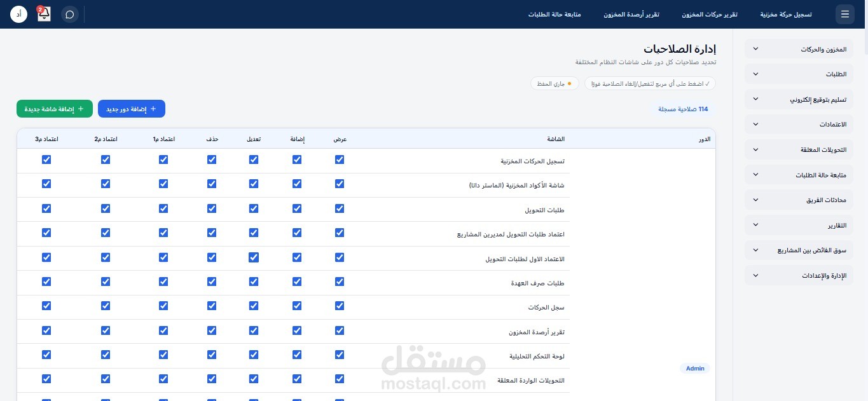Expand الطلبات sidebar section
This screenshot has height=401, width=868.
pos(798,74)
